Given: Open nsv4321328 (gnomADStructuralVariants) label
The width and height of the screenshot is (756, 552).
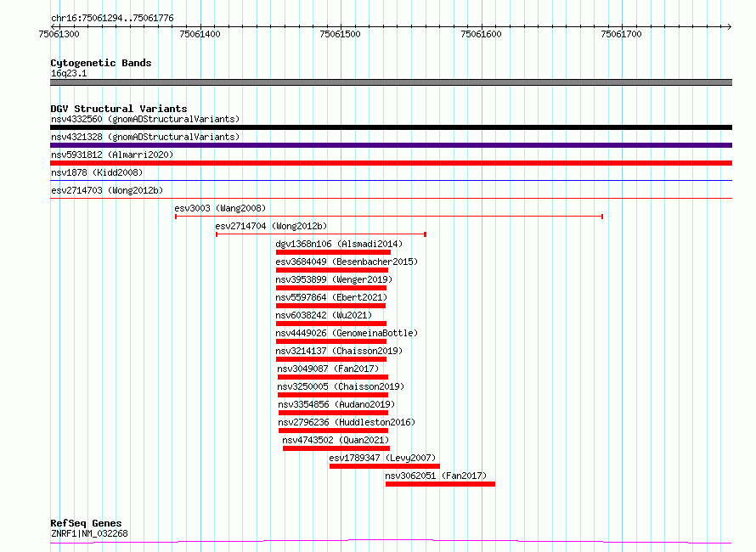Looking at the screenshot, I should coord(145,137).
